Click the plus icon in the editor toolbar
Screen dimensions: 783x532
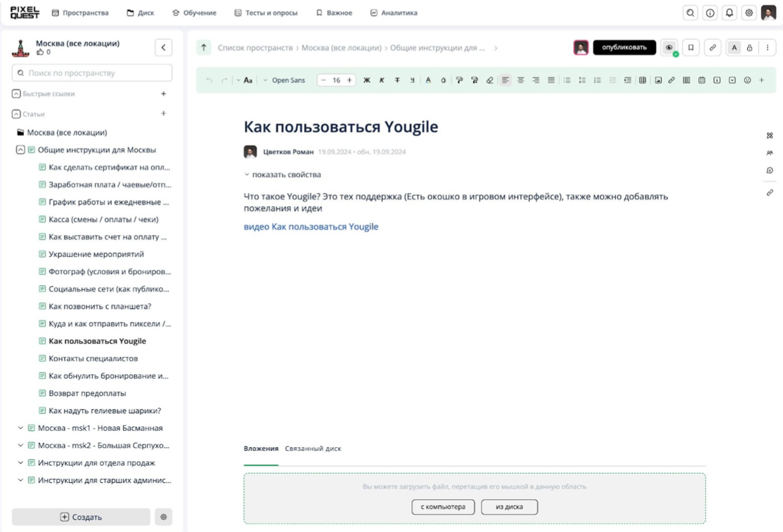coord(762,80)
